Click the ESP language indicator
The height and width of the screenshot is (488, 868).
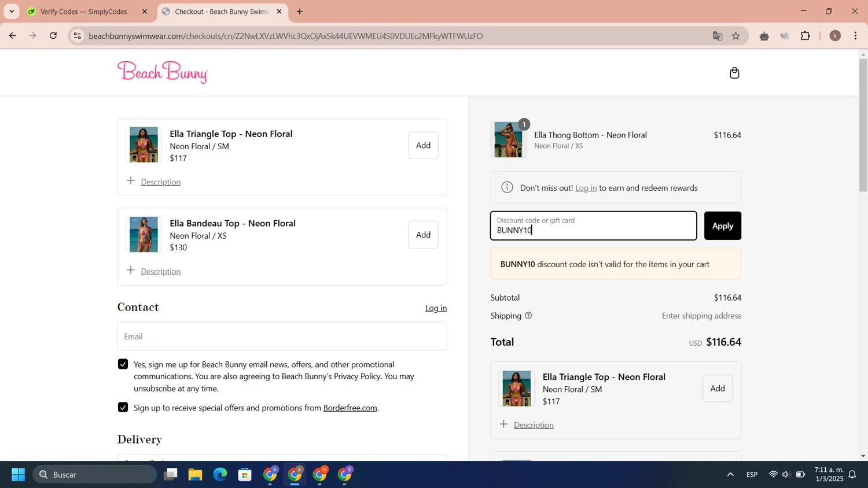point(752,475)
